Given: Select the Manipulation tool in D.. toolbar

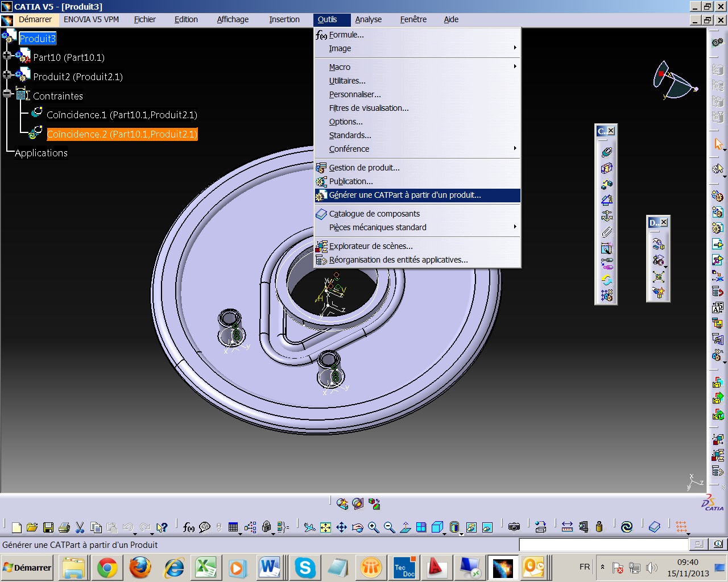Looking at the screenshot, I should 659,244.
